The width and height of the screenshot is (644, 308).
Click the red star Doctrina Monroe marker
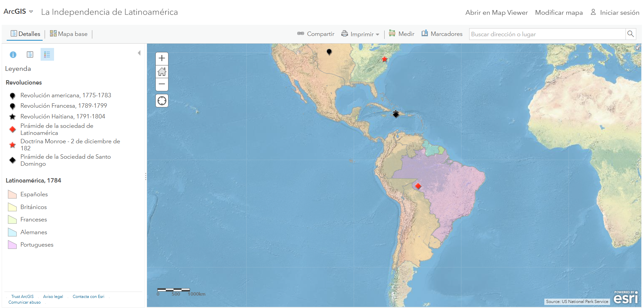pos(384,59)
